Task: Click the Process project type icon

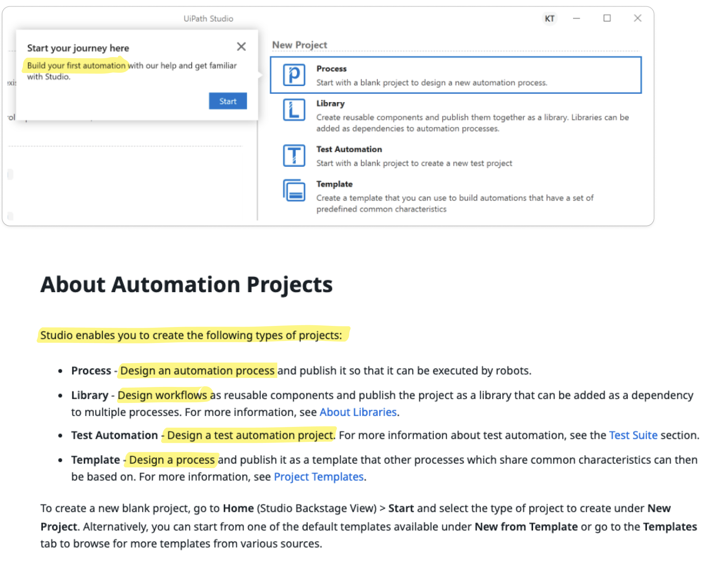Action: coord(294,75)
